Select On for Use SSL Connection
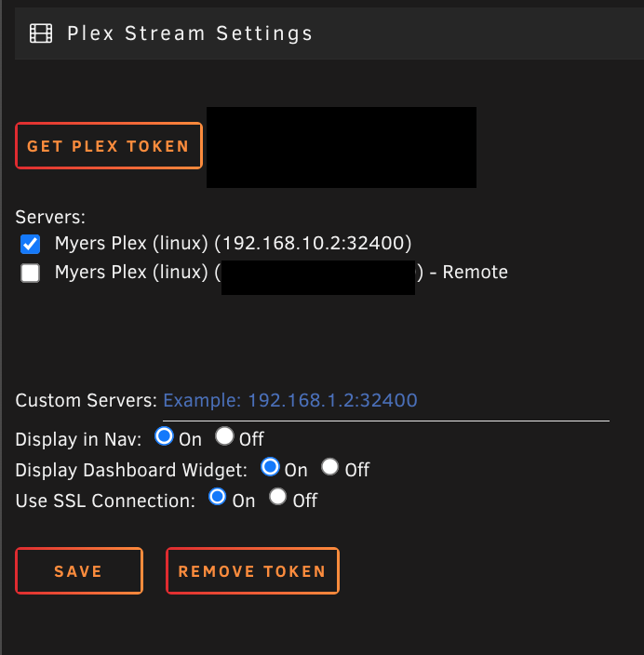This screenshot has width=644, height=655. (218, 497)
